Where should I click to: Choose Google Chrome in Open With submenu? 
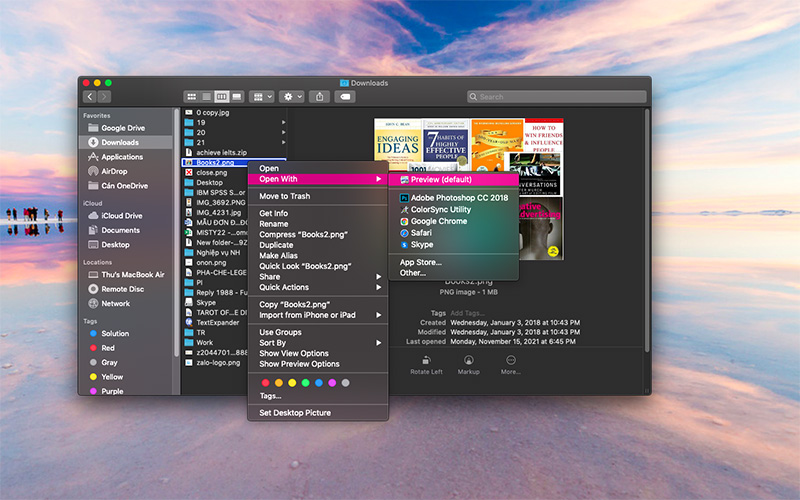(438, 221)
